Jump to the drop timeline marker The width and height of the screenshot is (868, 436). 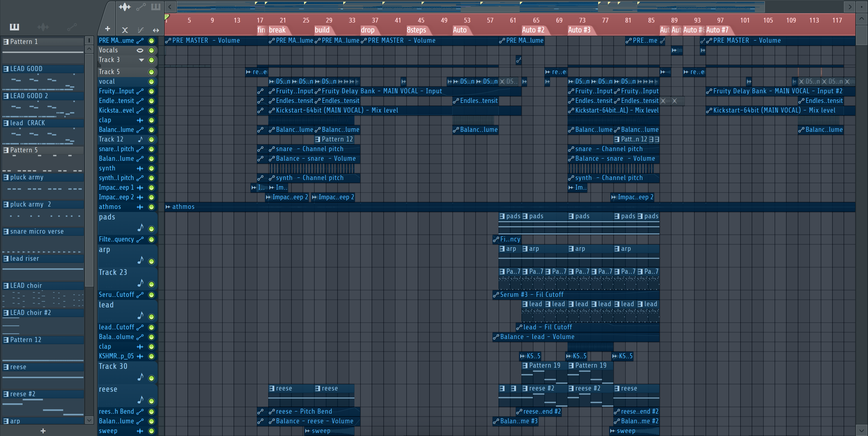click(368, 30)
